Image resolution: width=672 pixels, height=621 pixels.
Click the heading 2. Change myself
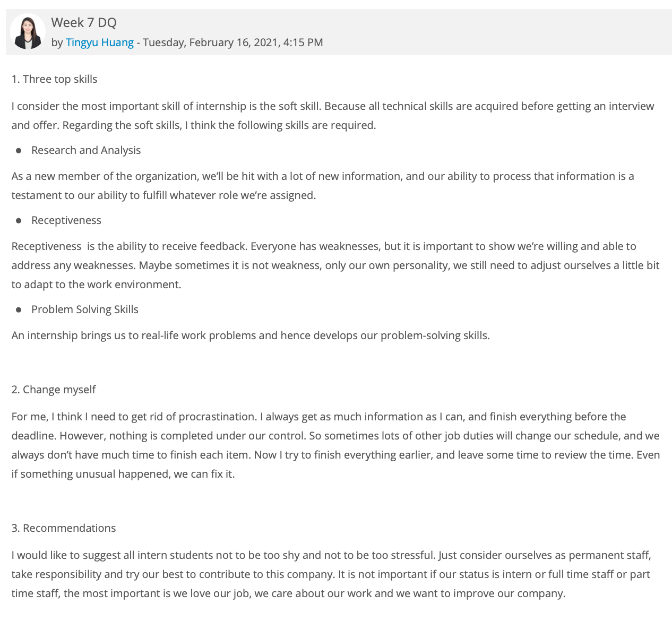click(x=54, y=390)
